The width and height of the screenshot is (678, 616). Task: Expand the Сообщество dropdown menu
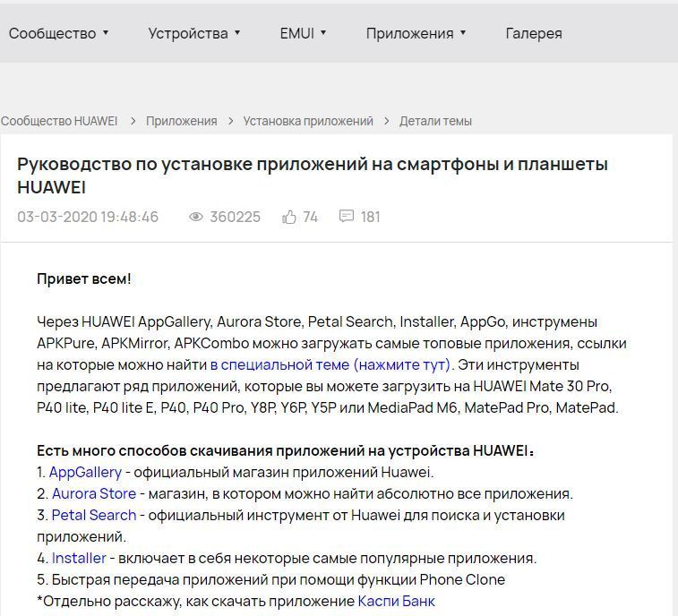(58, 33)
